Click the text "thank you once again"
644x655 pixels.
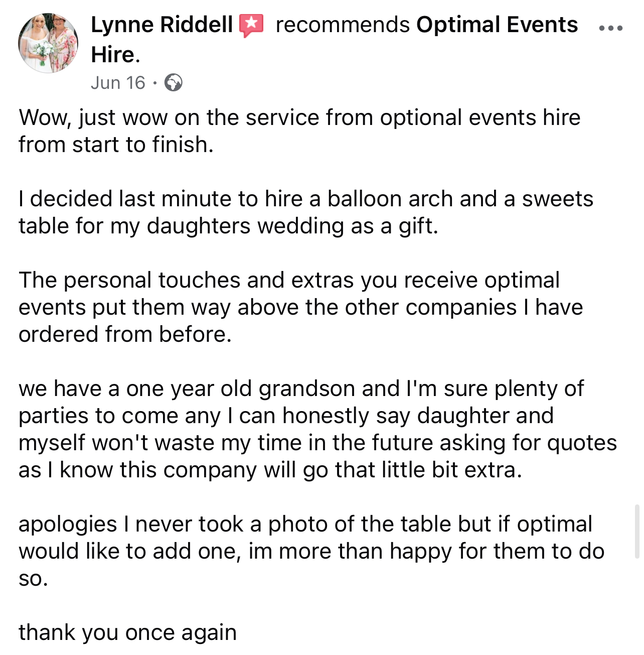pyautogui.click(x=127, y=632)
